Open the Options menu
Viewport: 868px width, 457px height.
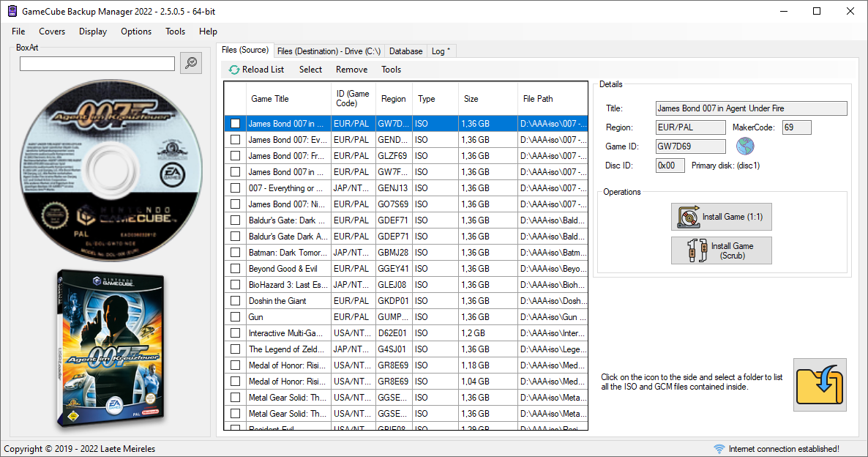(136, 31)
